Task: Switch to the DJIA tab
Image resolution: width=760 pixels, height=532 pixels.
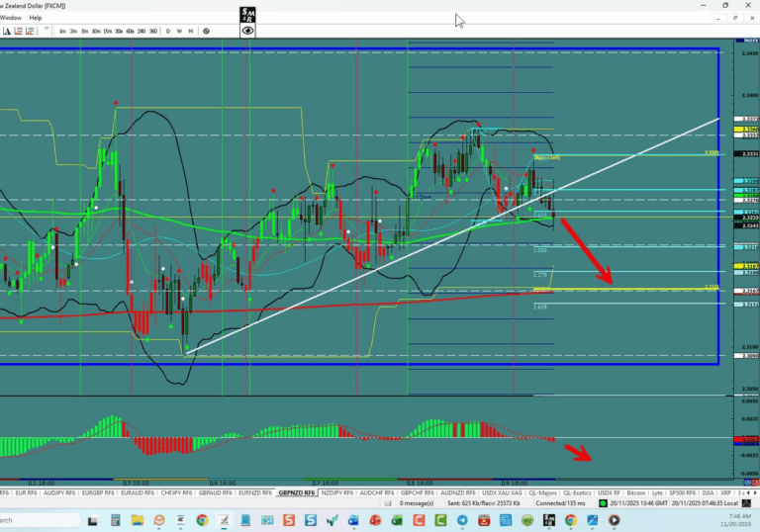Action: pos(708,492)
